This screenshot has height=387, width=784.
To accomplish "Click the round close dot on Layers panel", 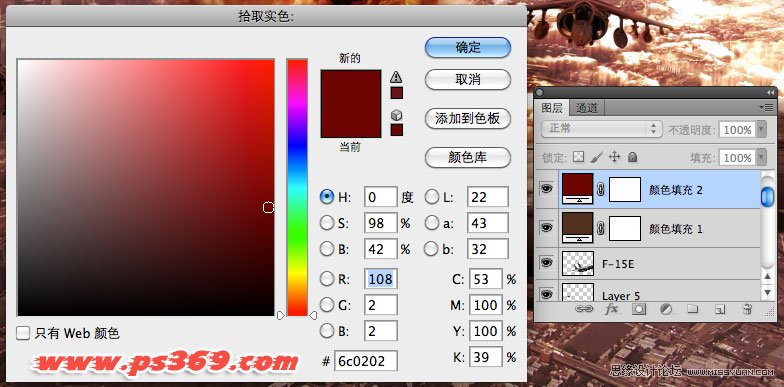I will point(540,93).
